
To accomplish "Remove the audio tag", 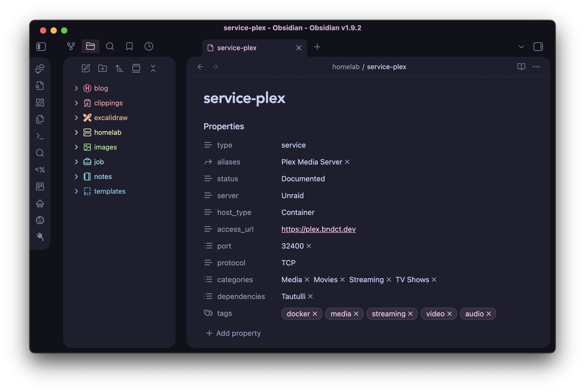I will click(x=489, y=314).
